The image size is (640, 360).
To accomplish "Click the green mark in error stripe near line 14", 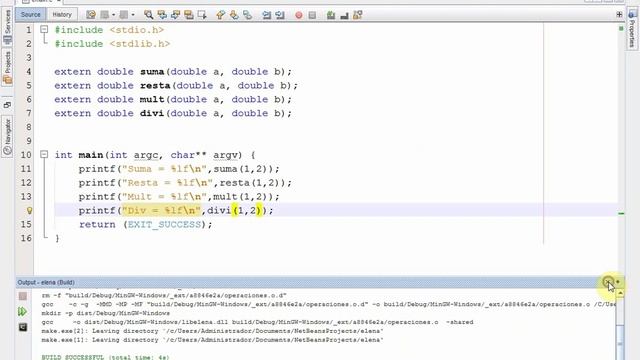I will click(621, 213).
